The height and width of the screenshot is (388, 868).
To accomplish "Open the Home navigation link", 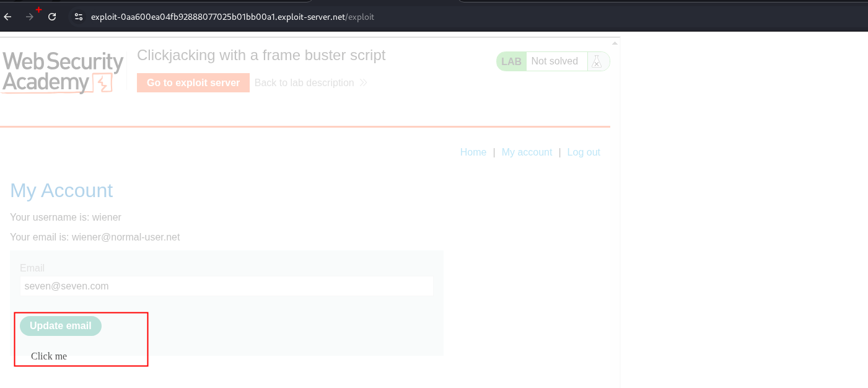I will pos(473,152).
